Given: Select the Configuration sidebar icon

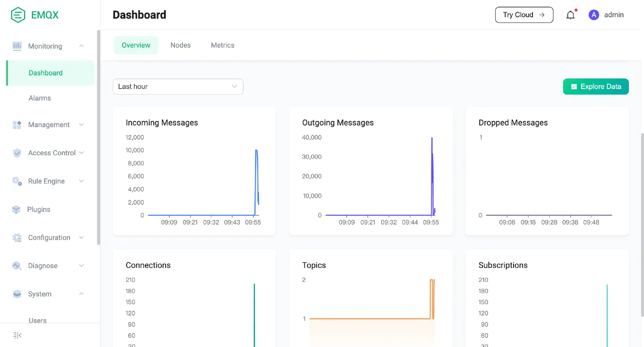Looking at the screenshot, I should click(17, 237).
